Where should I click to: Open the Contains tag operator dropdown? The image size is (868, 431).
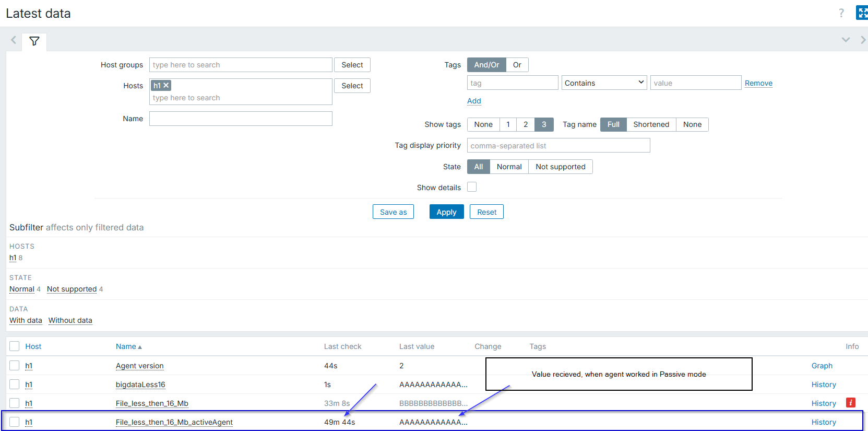[x=604, y=83]
